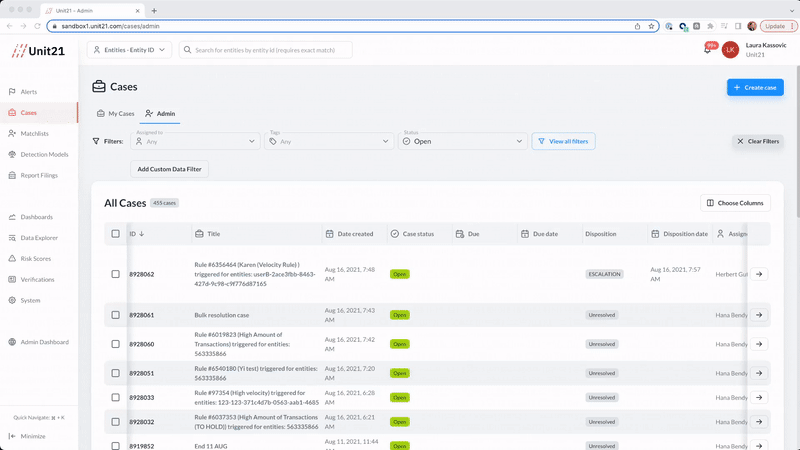Select all cases with header checkbox
Viewport: 800px width, 450px height.
click(115, 234)
